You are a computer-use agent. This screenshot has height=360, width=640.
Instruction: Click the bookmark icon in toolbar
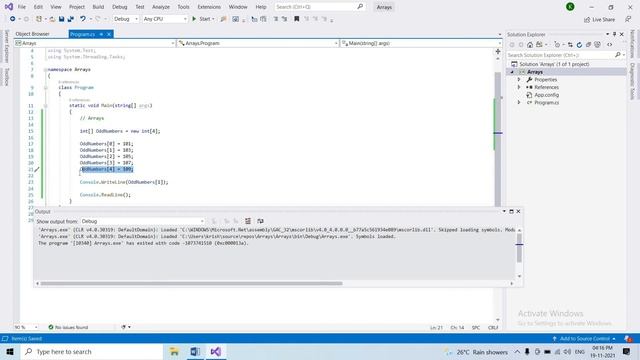297,19
